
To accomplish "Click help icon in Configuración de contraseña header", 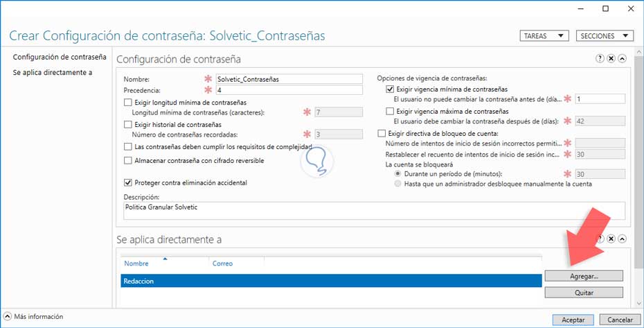I will [x=600, y=59].
